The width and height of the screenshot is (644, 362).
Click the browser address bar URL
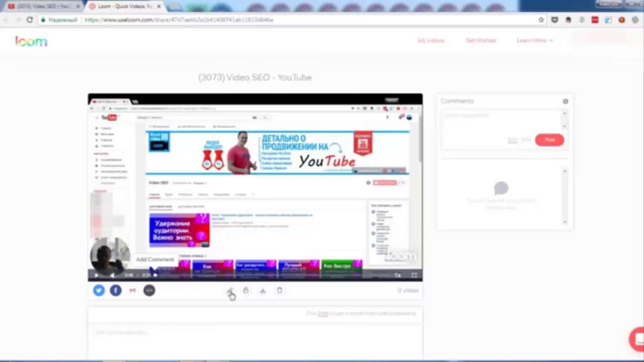[x=179, y=20]
